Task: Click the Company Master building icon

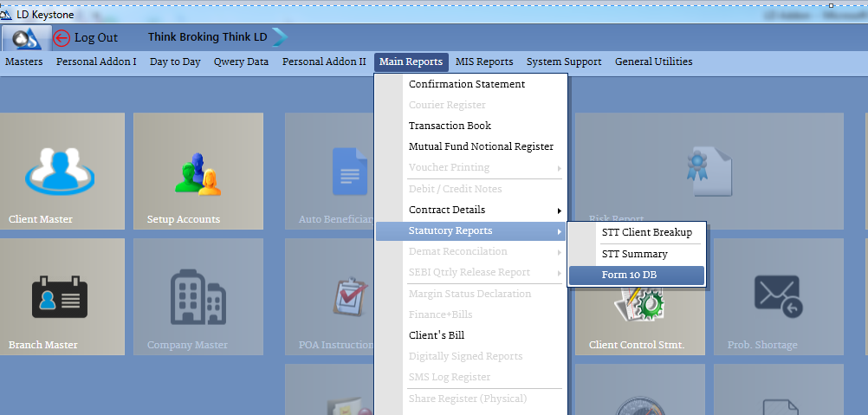Action: pyautogui.click(x=192, y=295)
